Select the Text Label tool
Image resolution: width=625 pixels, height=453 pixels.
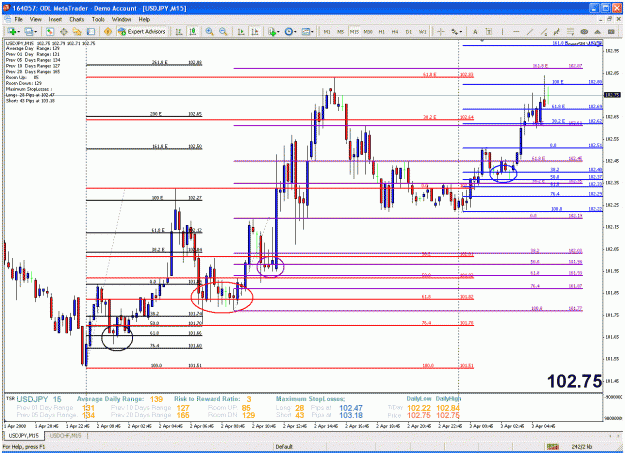tap(489, 32)
